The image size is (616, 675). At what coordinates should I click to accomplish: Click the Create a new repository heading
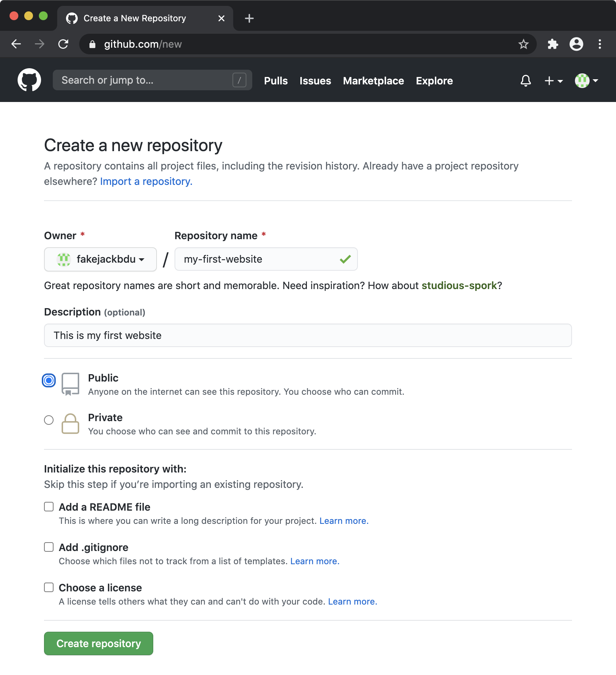[x=133, y=145]
